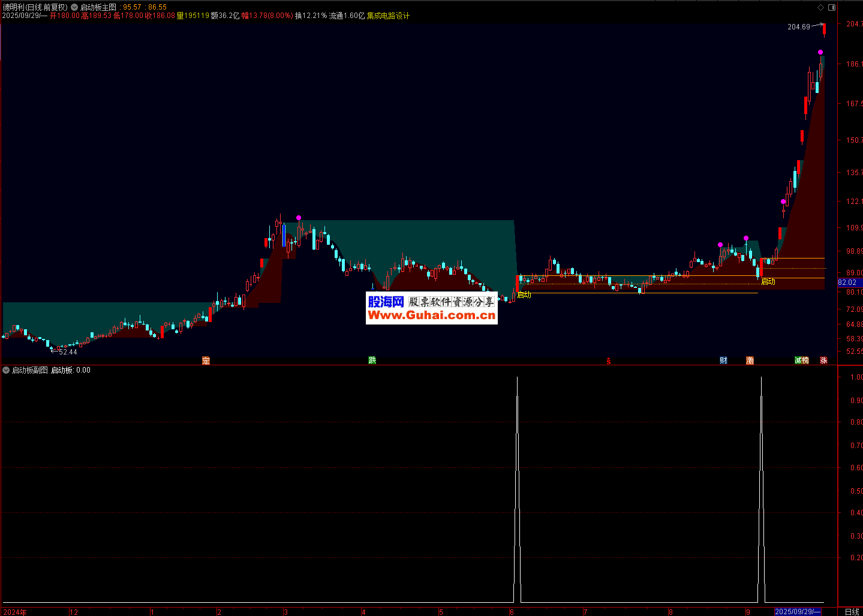The width and height of the screenshot is (863, 616).
Task: Click the blue 财 event marker
Action: [x=723, y=360]
